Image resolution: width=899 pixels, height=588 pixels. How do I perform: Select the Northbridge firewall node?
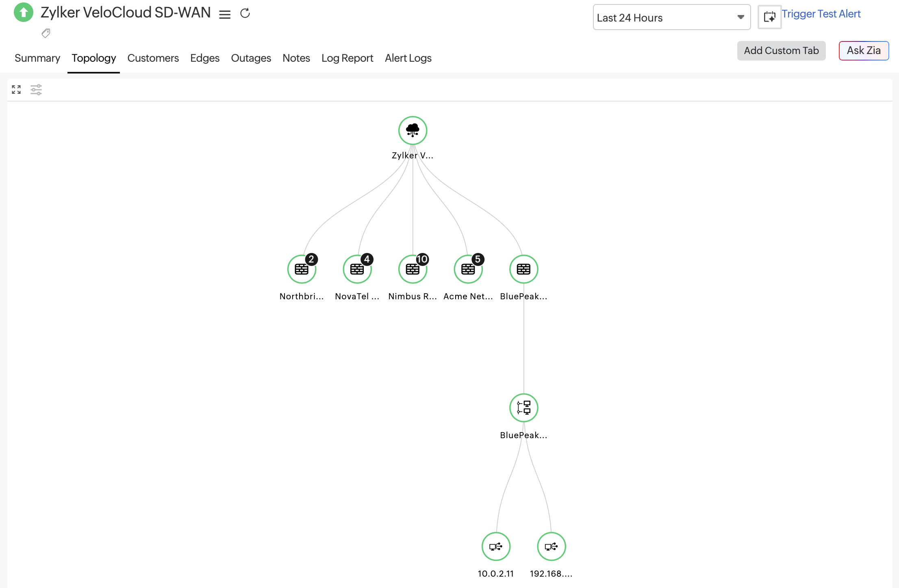[302, 269]
